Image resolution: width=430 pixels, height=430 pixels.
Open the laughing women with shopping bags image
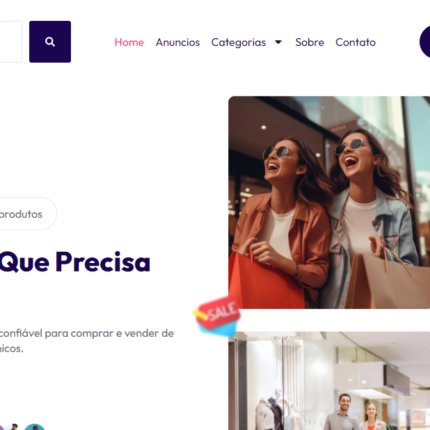click(x=329, y=202)
